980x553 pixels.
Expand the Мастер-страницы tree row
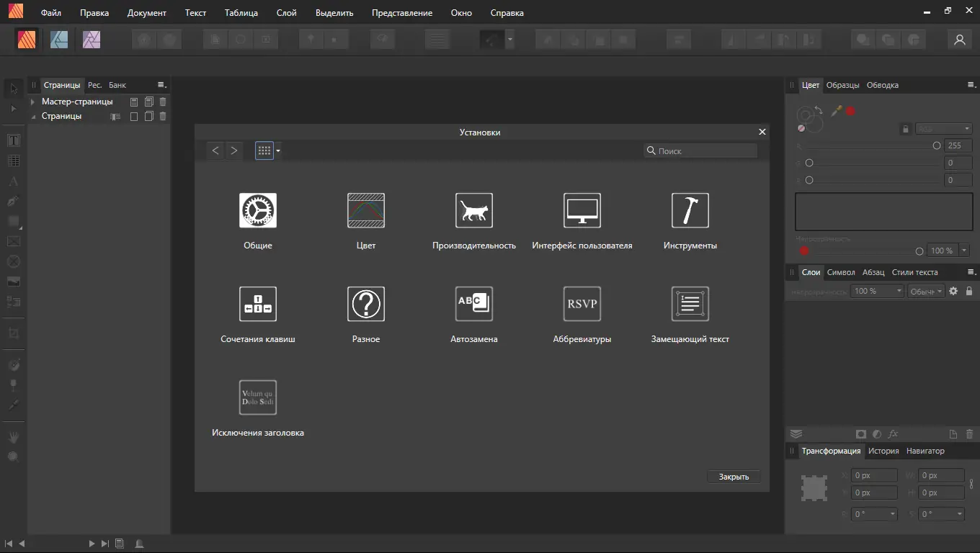(x=32, y=102)
